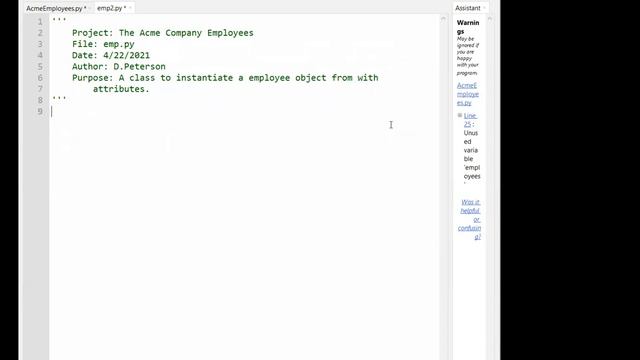Image resolution: width=640 pixels, height=360 pixels.
Task: Click the 'Warnings' heading in Assistant
Action: click(468, 27)
